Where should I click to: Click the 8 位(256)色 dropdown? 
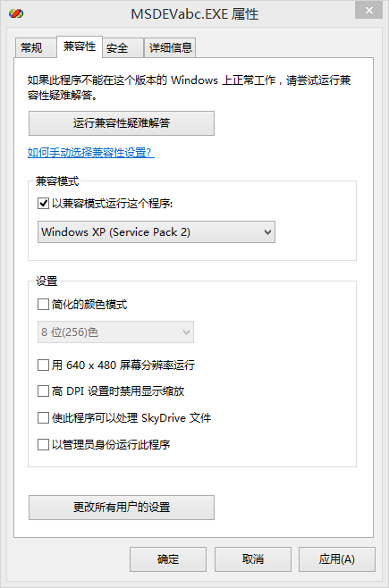(x=115, y=332)
